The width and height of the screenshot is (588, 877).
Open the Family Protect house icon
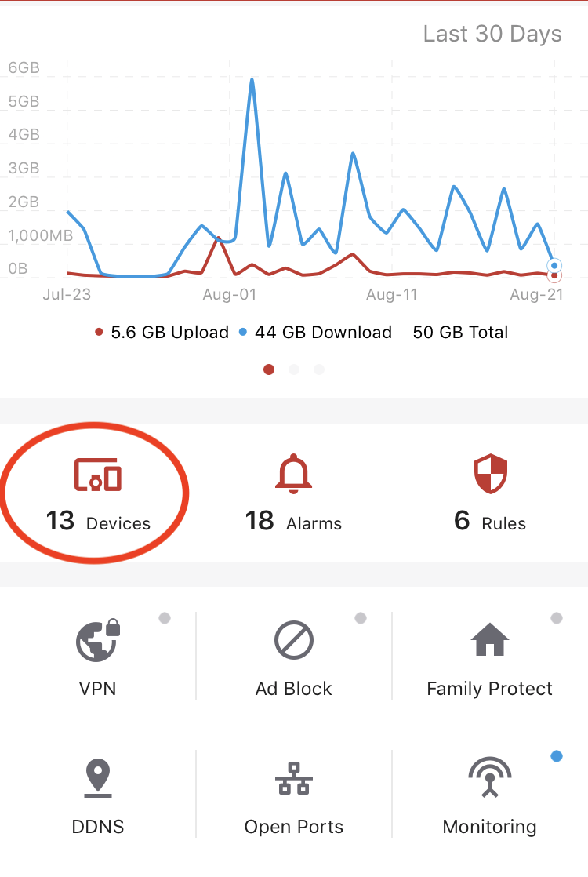click(x=490, y=639)
